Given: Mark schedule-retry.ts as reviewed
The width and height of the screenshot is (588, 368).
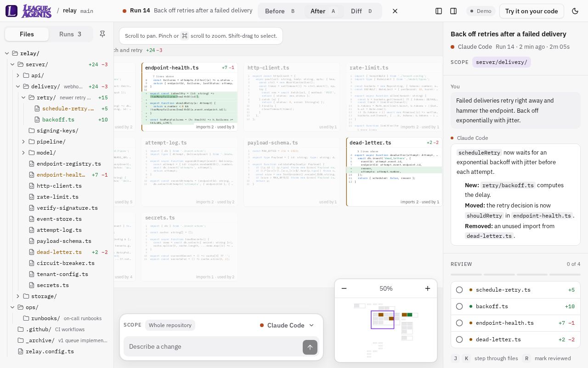Looking at the screenshot, I should [x=459, y=290].
